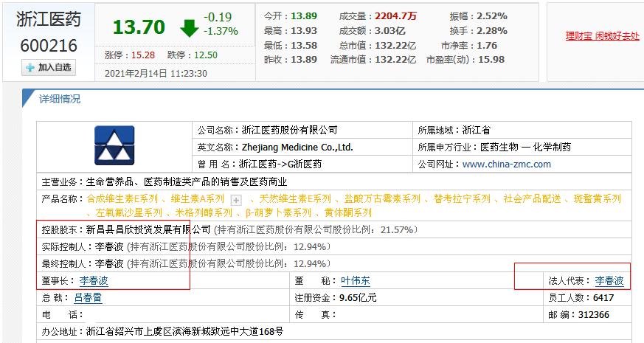Click the price change -0.19

(x=218, y=17)
